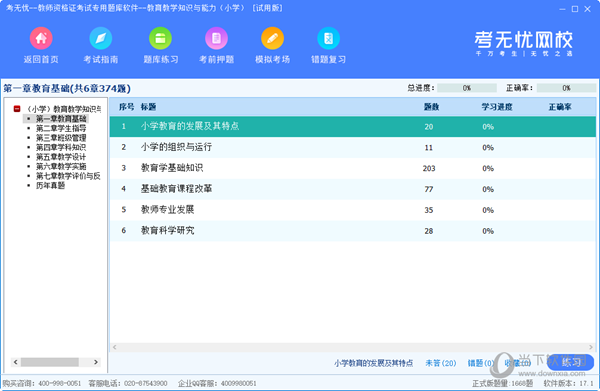The width and height of the screenshot is (600, 391).
Task: Click the 小学教育的发展及其特点 link at bottom
Action: pyautogui.click(x=373, y=363)
